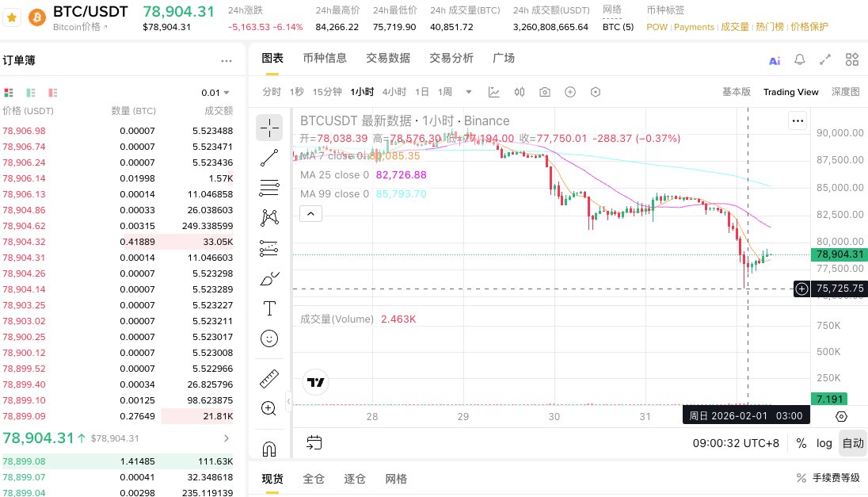The width and height of the screenshot is (868, 497).
Task: Switch to the 币种信息 tab
Action: 325,58
